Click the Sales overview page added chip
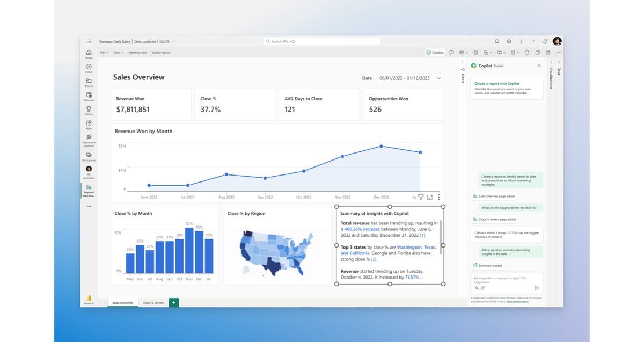This screenshot has height=342, width=644. (494, 197)
